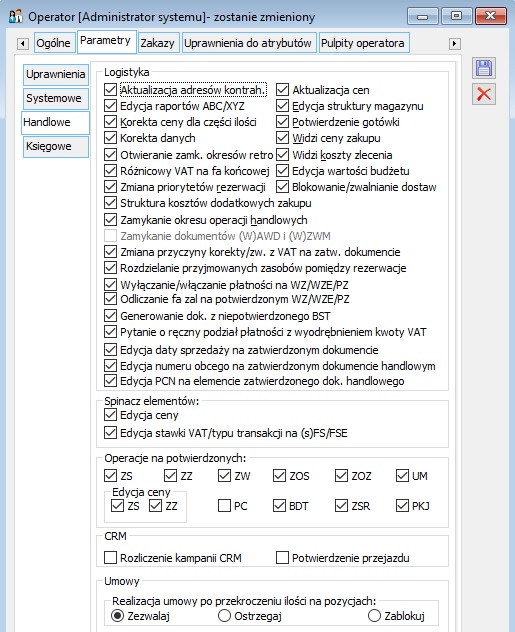The width and height of the screenshot is (515, 632).
Task: Close the Operator window
Action: [x=490, y=16]
